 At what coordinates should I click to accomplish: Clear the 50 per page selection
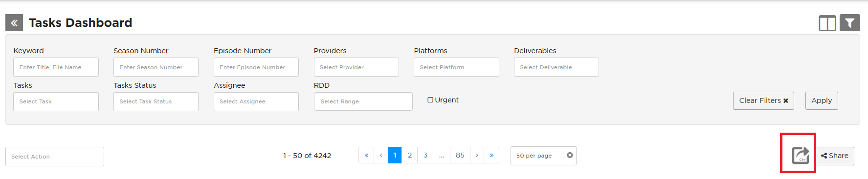tap(570, 155)
